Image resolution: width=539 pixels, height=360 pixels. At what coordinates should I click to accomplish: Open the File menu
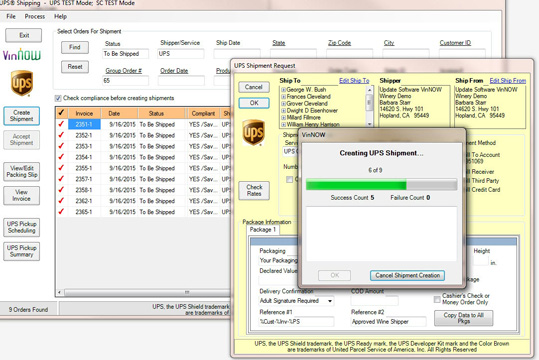[x=11, y=16]
